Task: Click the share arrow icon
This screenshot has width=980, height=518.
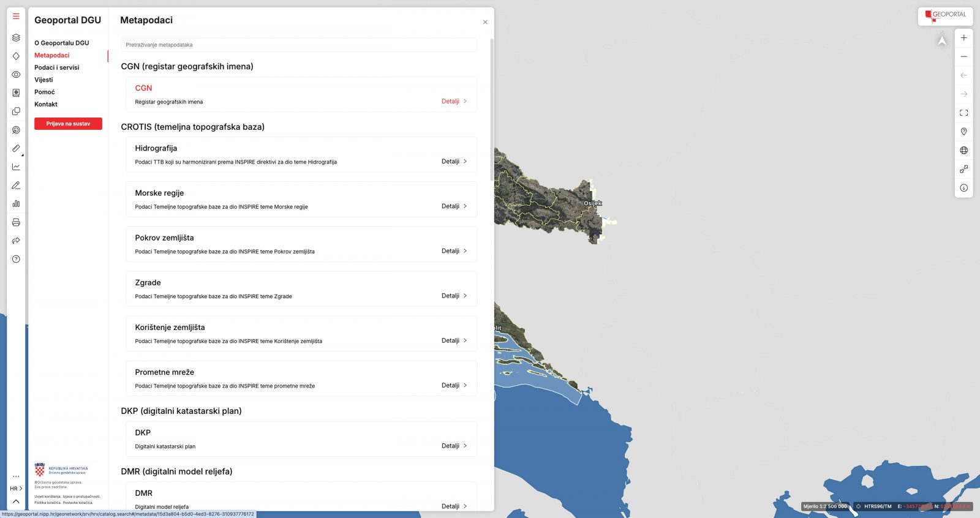Action: (x=16, y=241)
